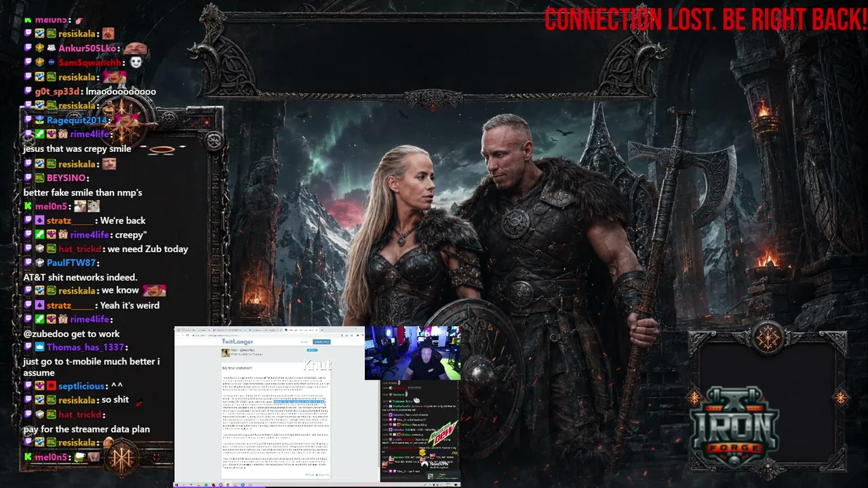
Task: Click the purple drop badge on "We're back" row
Action: click(x=39, y=220)
